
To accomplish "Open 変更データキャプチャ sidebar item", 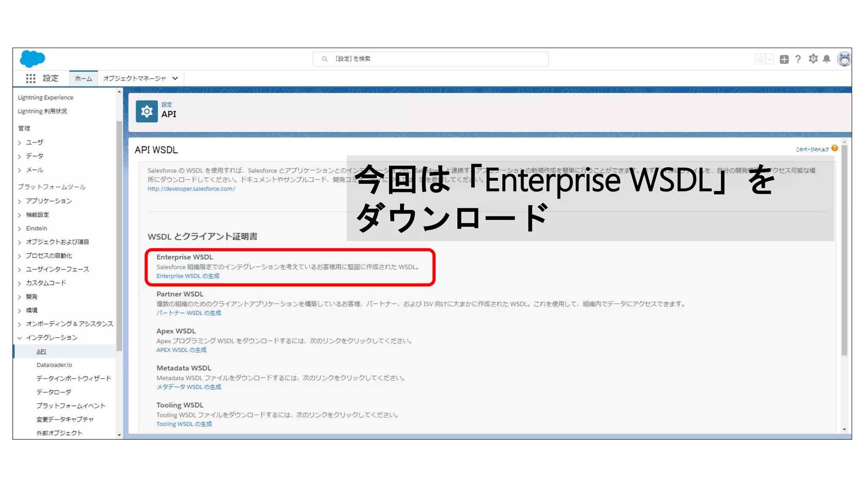I will click(65, 419).
